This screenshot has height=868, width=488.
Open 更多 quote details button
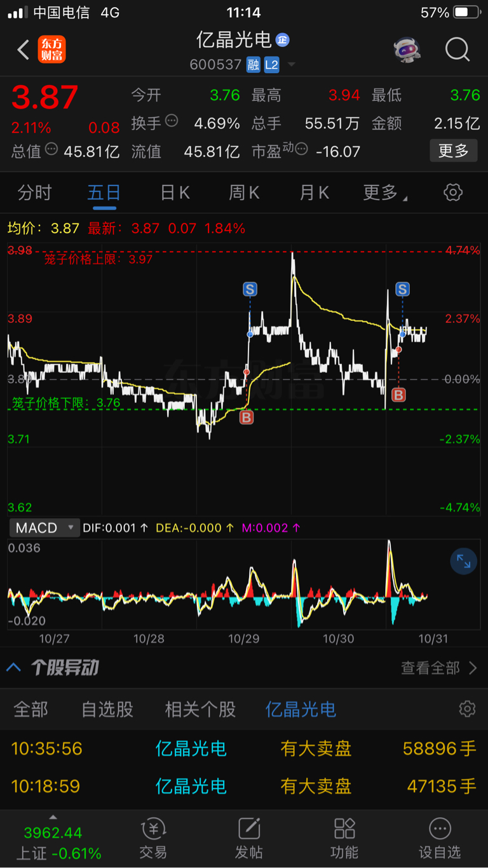click(x=454, y=151)
